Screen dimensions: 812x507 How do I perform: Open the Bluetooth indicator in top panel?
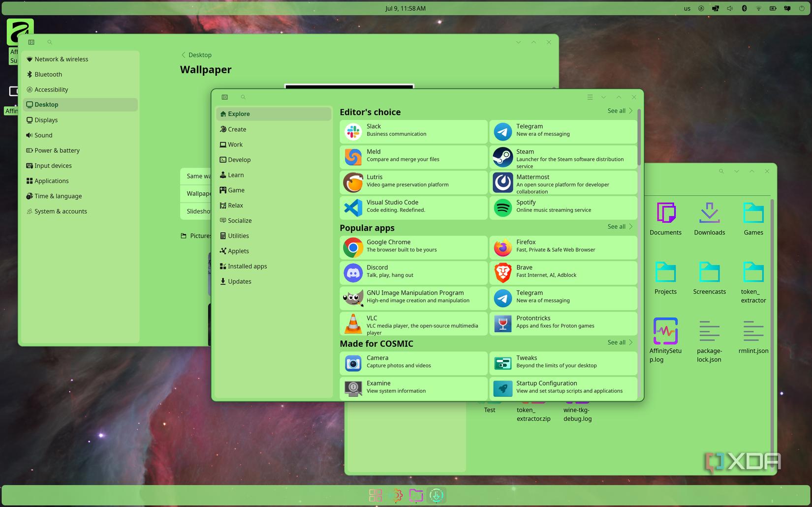(744, 8)
